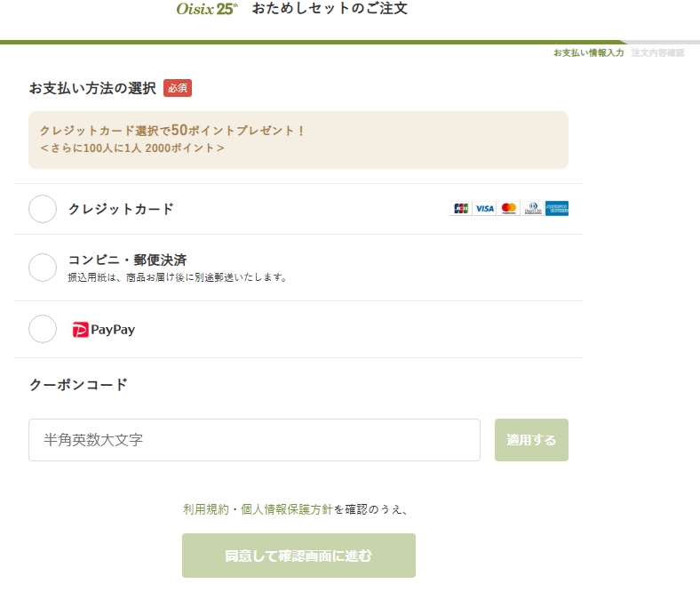This screenshot has width=700, height=600.
Task: Click the green order progress bar
Action: [x=311, y=42]
